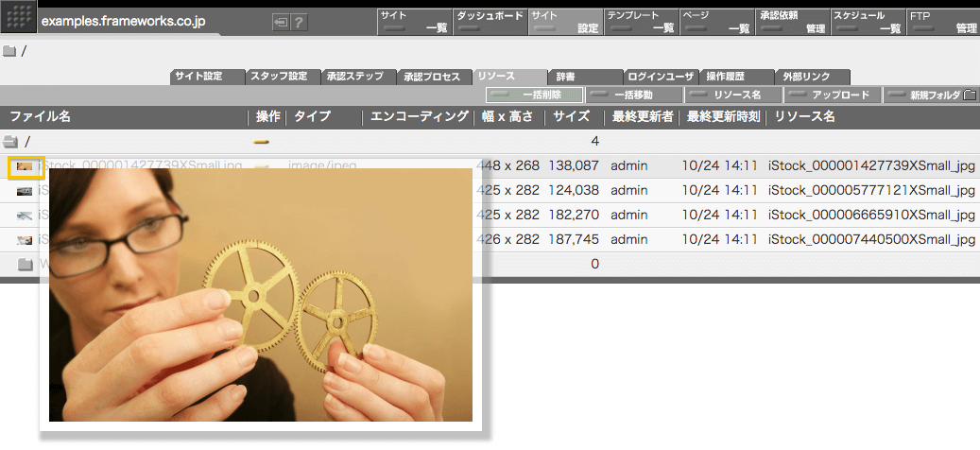Switch to the スタッフ設定 tab

(x=284, y=77)
